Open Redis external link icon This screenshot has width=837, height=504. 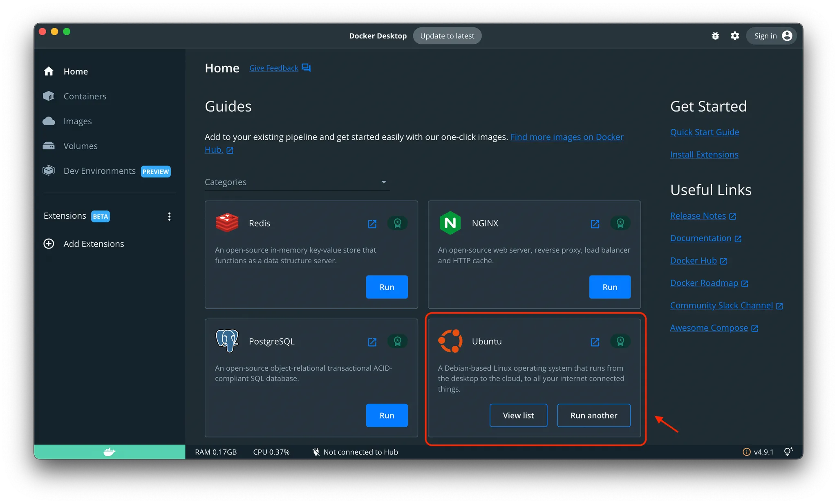click(x=372, y=224)
